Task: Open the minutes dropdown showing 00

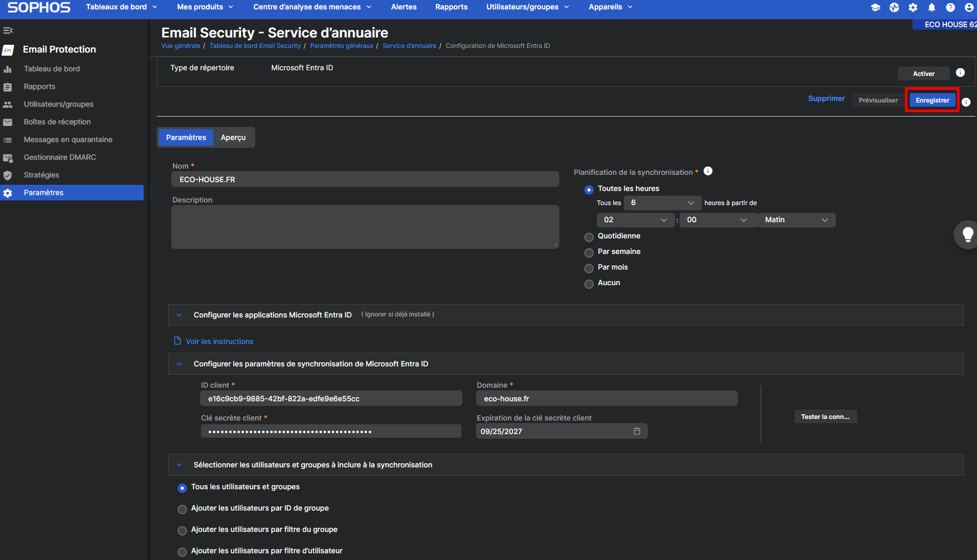Action: [718, 220]
